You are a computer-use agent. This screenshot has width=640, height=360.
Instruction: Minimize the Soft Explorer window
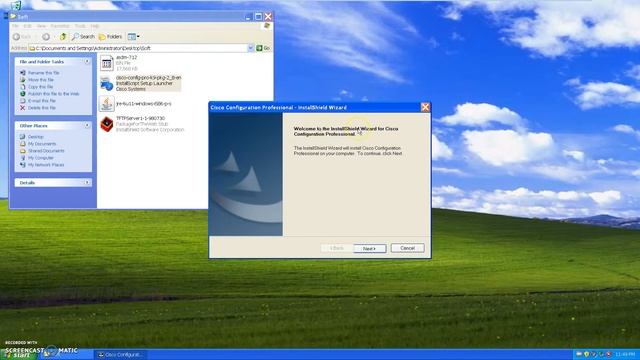pos(249,17)
